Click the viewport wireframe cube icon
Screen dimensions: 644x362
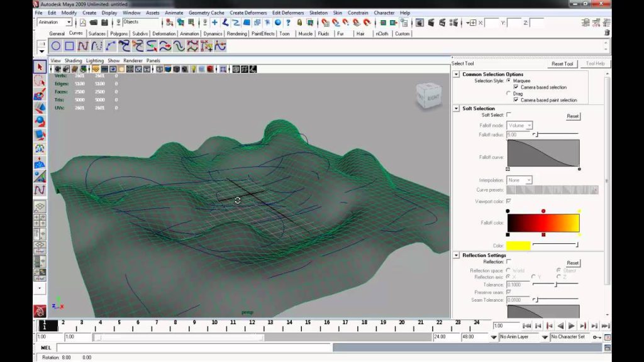coord(159,69)
